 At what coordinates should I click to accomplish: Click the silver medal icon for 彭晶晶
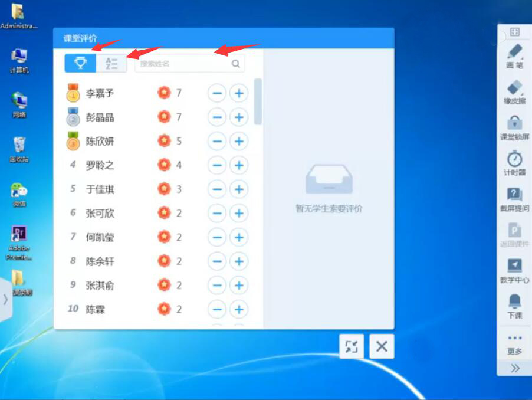(x=73, y=117)
